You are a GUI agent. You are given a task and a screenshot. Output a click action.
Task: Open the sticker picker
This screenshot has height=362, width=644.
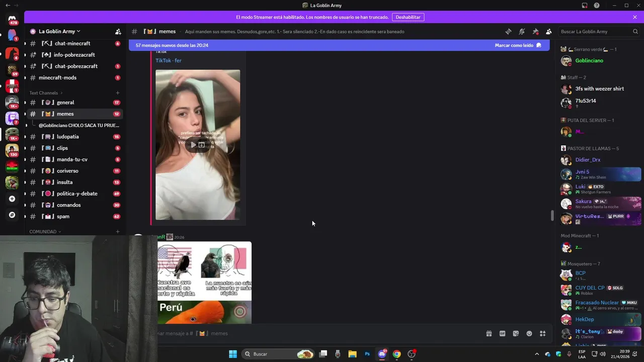(516, 333)
